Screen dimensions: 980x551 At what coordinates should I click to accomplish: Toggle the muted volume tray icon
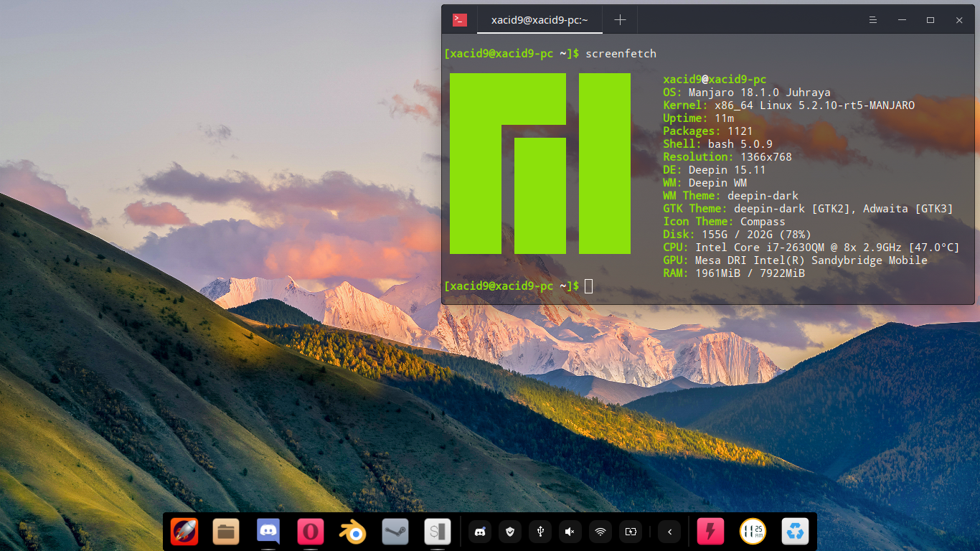coord(570,532)
